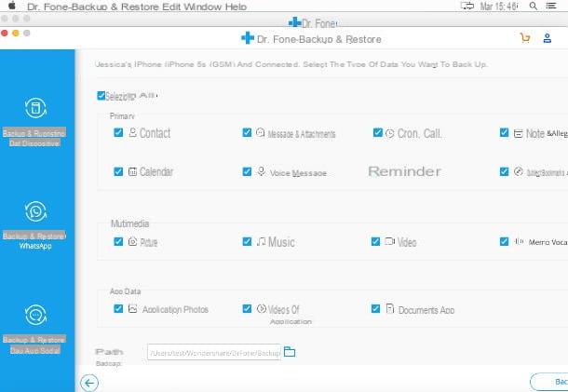The height and width of the screenshot is (392, 568).
Task: Click the Video camera icon
Action: coord(390,241)
